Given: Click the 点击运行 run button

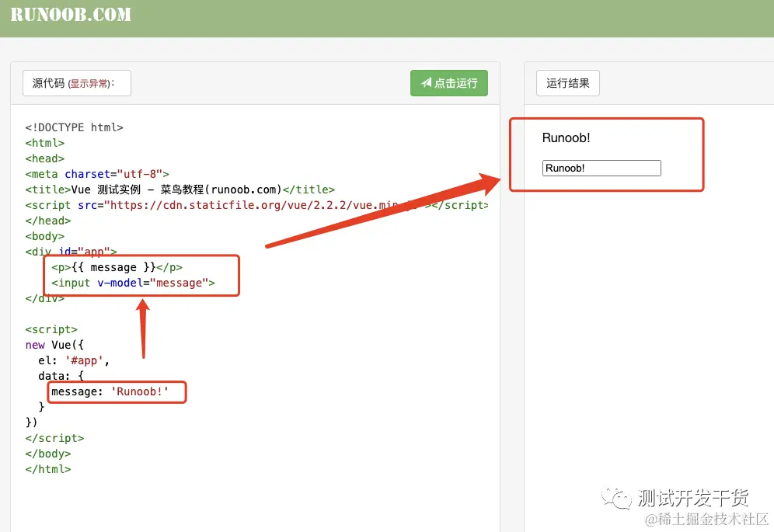Looking at the screenshot, I should coord(448,83).
